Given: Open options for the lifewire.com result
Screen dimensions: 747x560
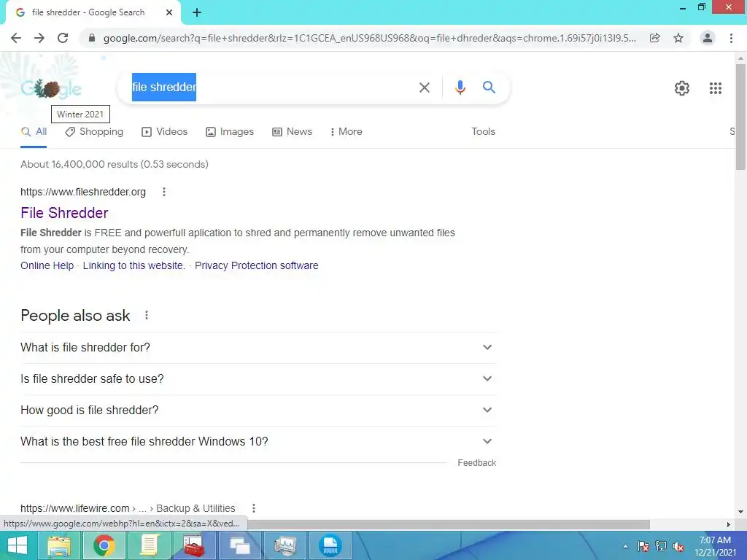Looking at the screenshot, I should point(254,508).
